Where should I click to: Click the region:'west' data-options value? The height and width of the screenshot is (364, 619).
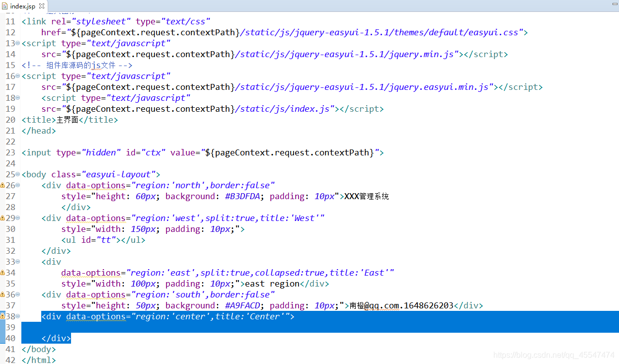tap(228, 218)
